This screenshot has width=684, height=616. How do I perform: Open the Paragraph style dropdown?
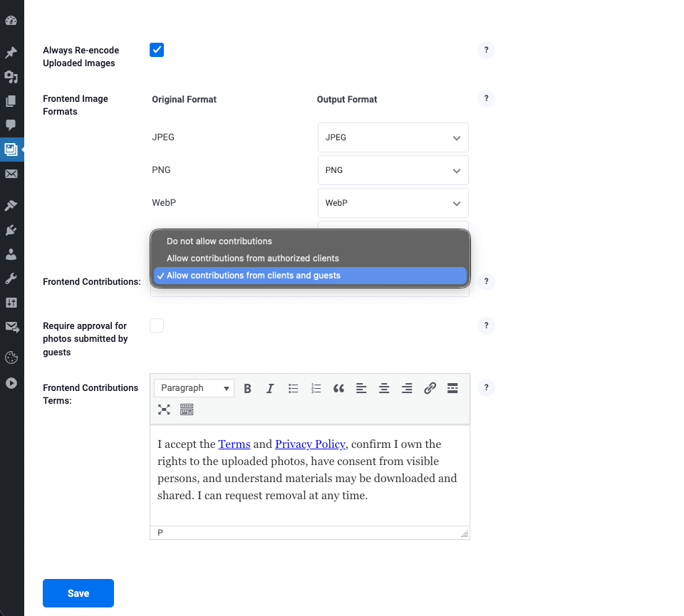[x=193, y=388]
